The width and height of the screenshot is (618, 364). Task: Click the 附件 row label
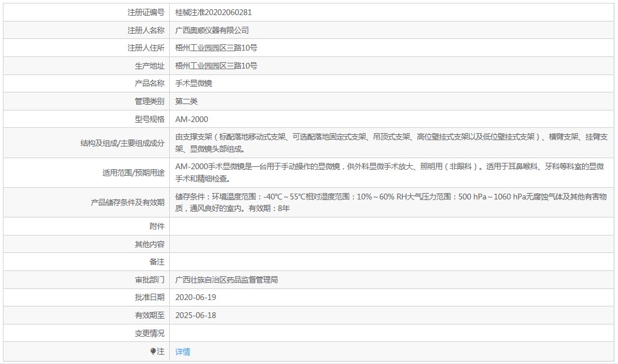click(x=157, y=226)
